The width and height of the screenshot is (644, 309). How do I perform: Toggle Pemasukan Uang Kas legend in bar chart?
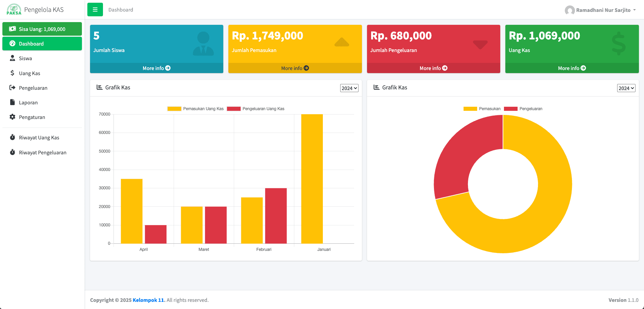195,109
